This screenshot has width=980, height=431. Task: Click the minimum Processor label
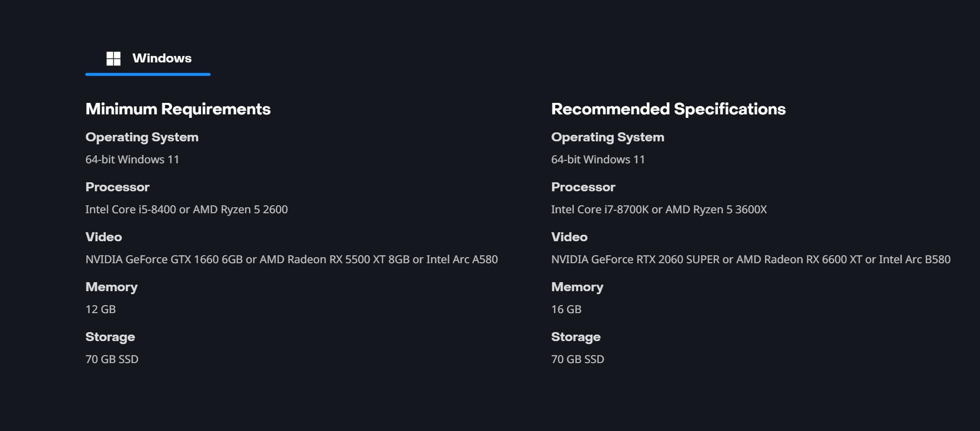pyautogui.click(x=117, y=187)
